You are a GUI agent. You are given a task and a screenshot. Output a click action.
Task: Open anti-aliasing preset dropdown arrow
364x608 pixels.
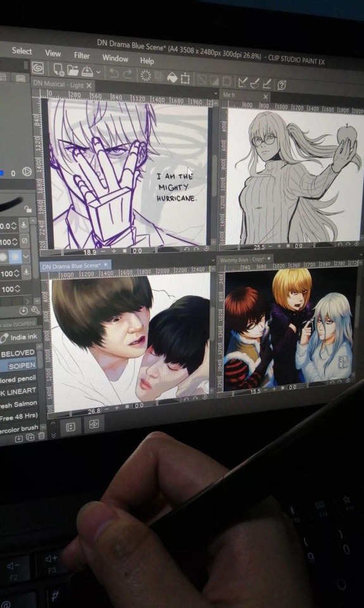pos(25,256)
